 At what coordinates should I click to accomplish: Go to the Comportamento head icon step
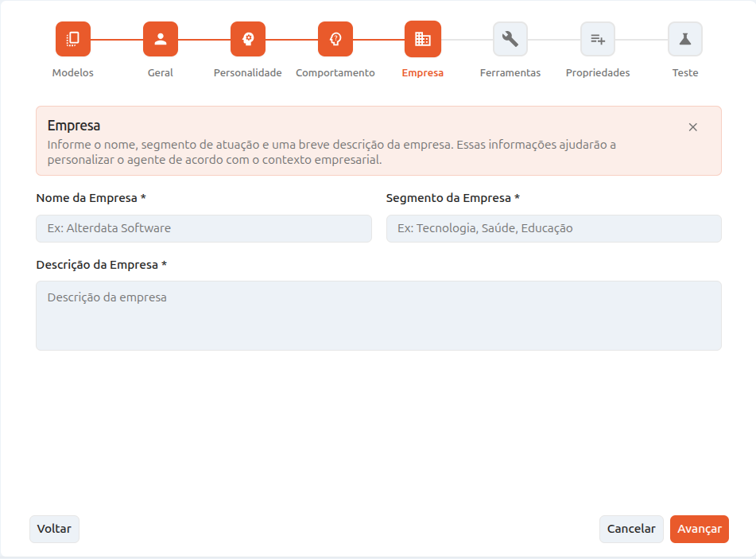click(x=335, y=39)
